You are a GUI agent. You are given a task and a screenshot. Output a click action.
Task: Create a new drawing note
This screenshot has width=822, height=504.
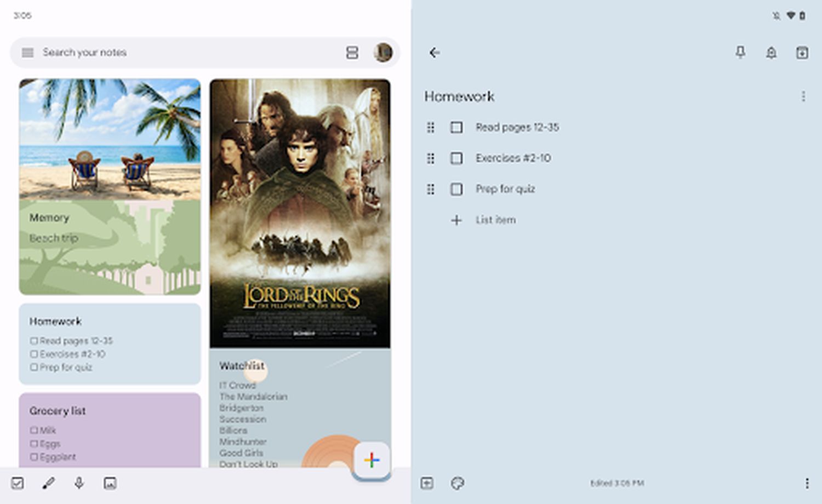coord(48,483)
